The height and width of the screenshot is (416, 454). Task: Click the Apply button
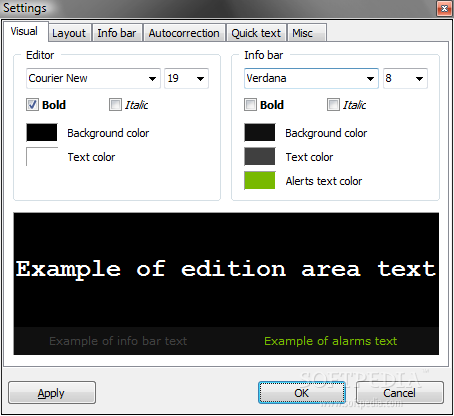(52, 393)
